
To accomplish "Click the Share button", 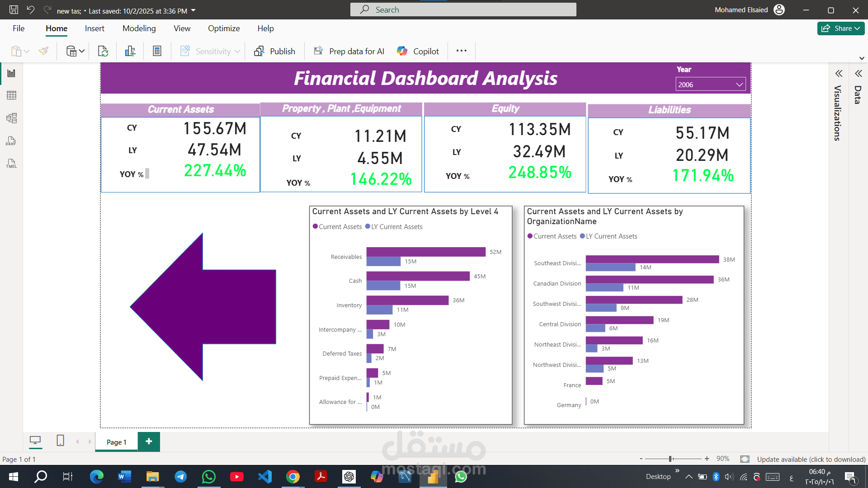I will coord(840,28).
